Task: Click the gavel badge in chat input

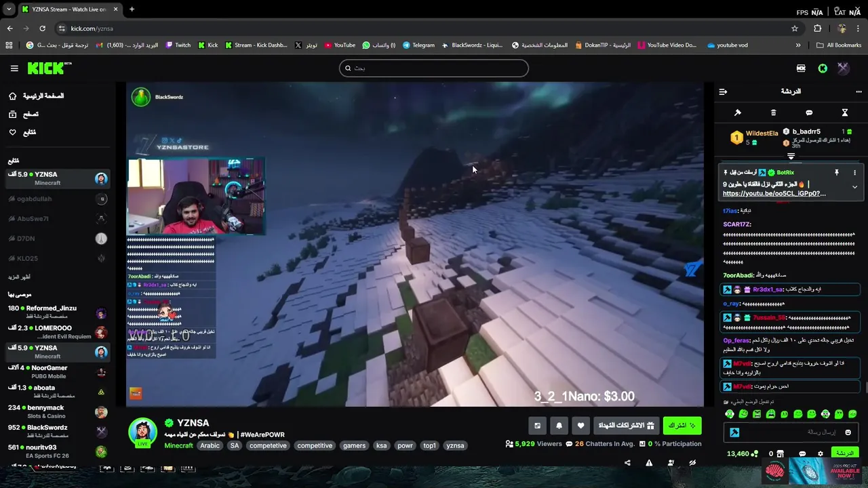Action: pos(734,432)
